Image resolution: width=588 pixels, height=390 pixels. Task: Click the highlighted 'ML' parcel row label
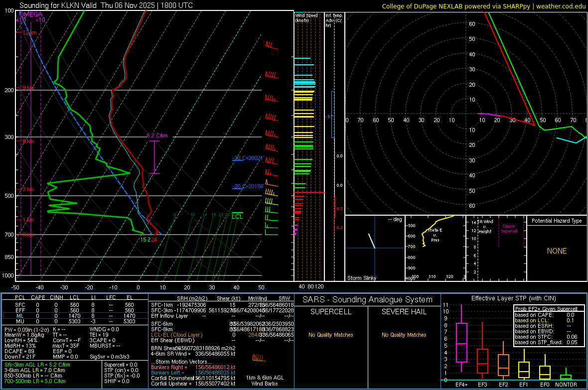point(20,316)
